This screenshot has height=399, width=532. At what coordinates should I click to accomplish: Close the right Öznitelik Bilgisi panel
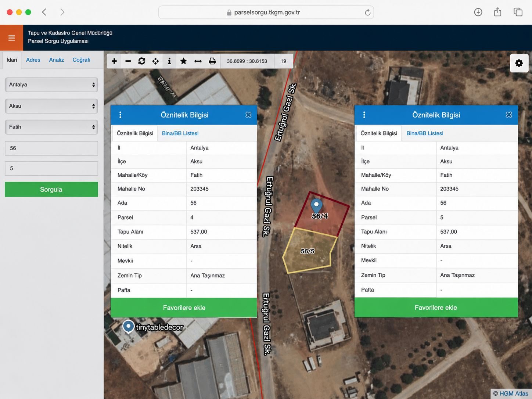click(509, 115)
